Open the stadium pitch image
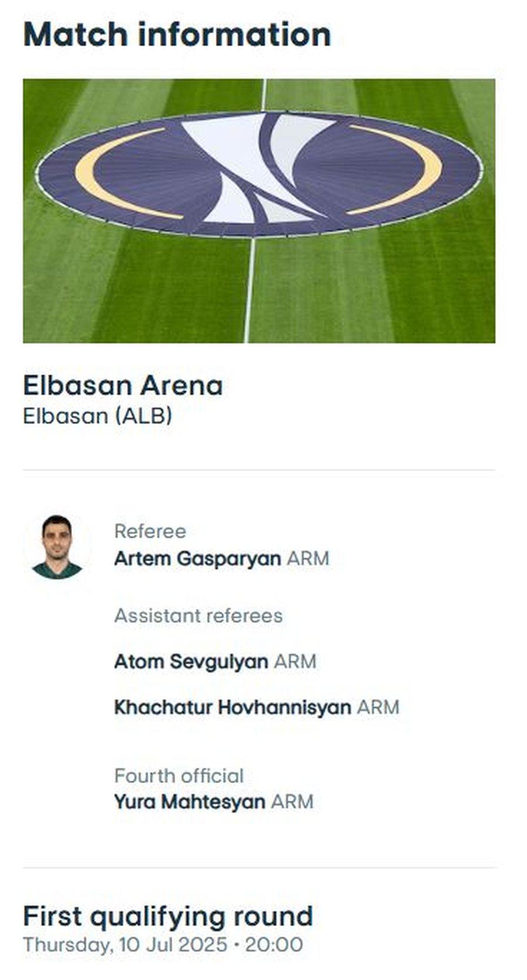The height and width of the screenshot is (980, 527). tap(259, 211)
